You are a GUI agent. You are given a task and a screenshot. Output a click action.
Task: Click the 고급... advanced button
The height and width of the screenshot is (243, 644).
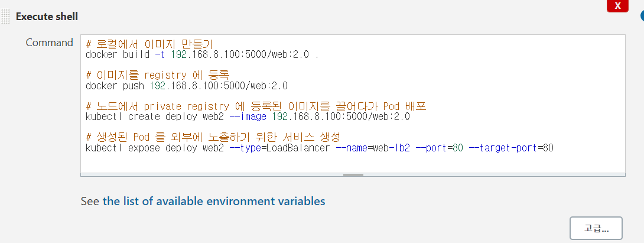tap(597, 228)
